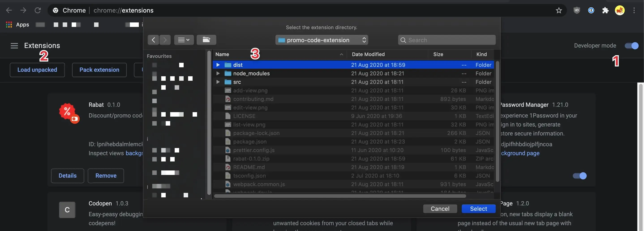Viewport: 644px width, 231px height.
Task: Click the back arrow in file dialog
Action: pos(153,39)
